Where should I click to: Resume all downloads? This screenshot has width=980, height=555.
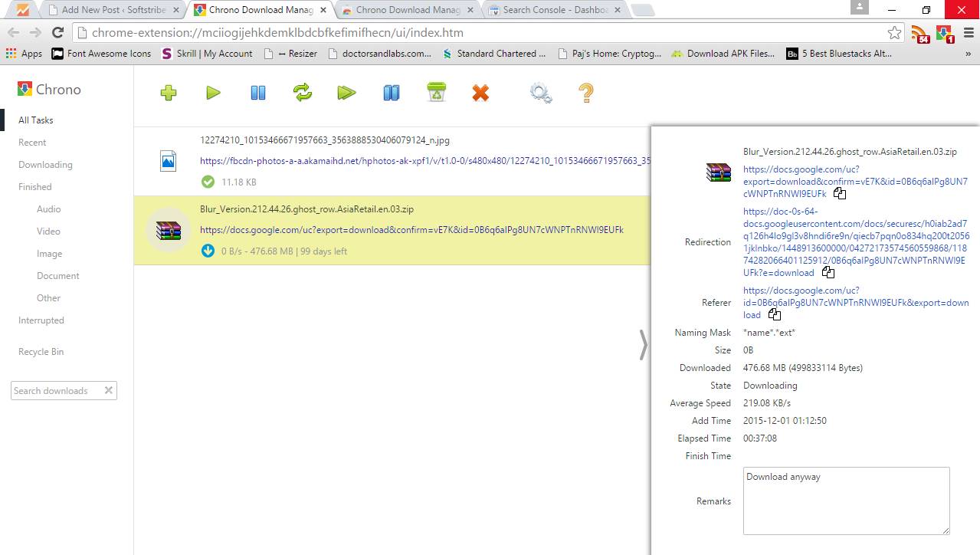point(346,92)
